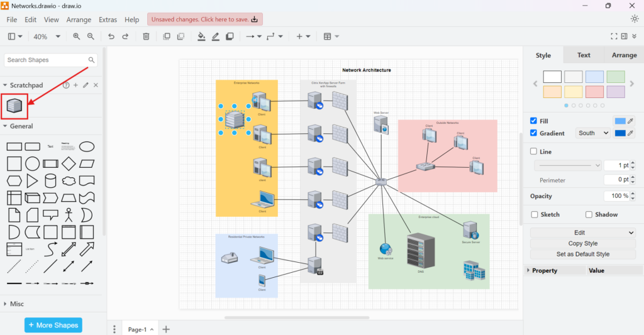The image size is (644, 335).
Task: Click the Line Color pencil icon
Action: point(216,36)
